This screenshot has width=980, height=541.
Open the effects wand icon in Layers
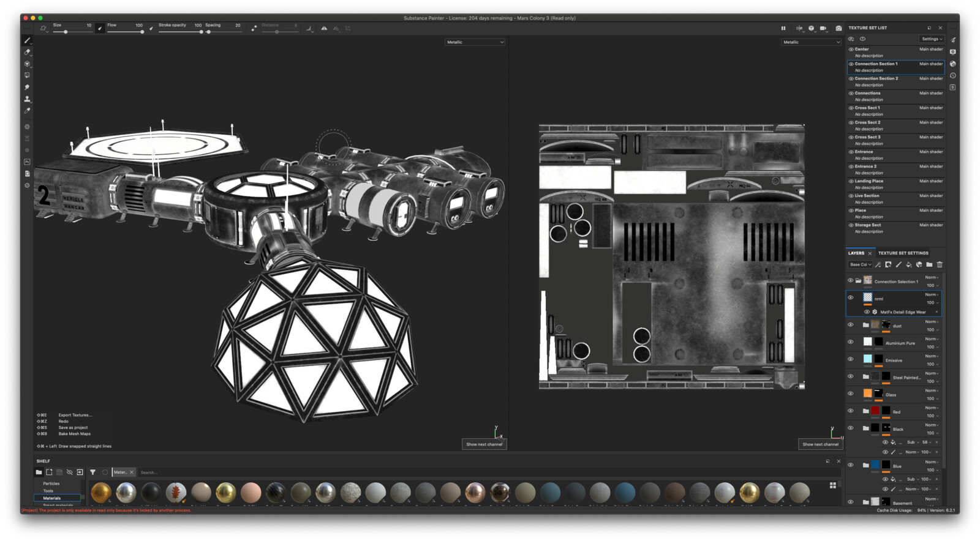(878, 264)
